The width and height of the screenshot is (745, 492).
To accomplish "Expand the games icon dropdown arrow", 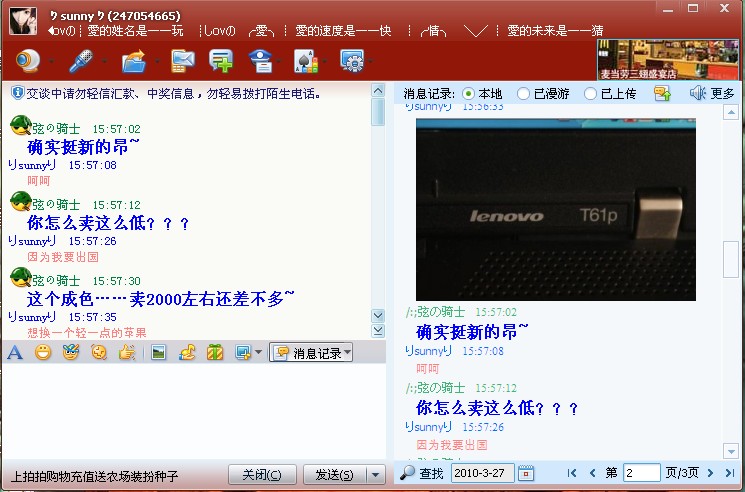I will pyautogui.click(x=325, y=61).
